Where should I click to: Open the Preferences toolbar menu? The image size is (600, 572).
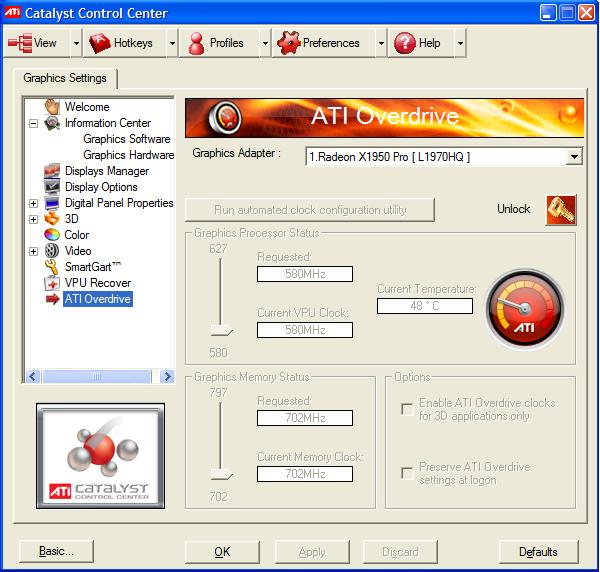tap(324, 43)
